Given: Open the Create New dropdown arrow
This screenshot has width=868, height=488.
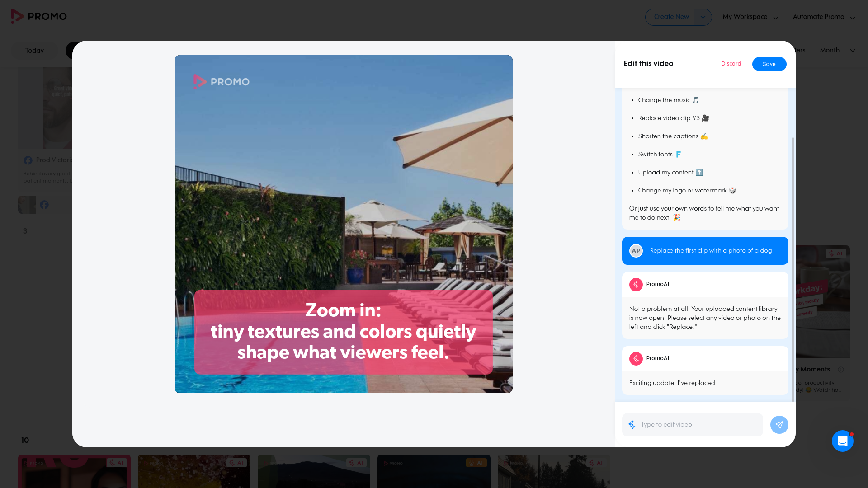Looking at the screenshot, I should click(703, 17).
